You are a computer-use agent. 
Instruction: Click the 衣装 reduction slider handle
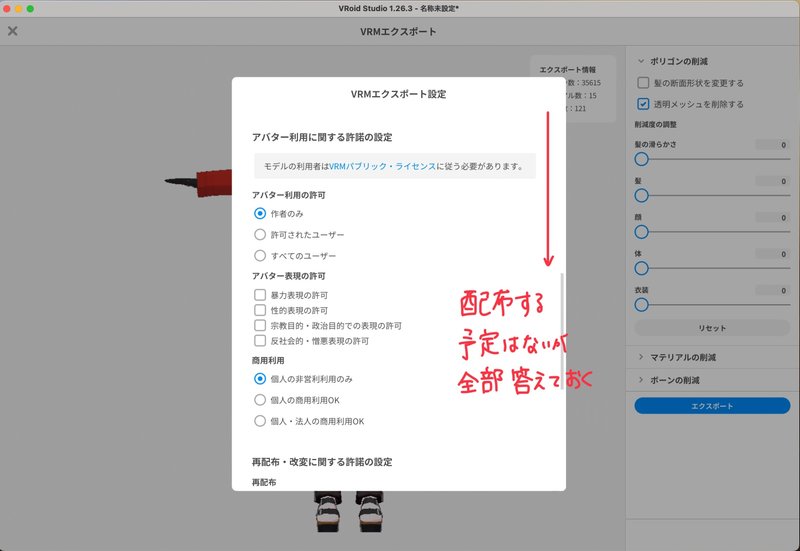(641, 305)
